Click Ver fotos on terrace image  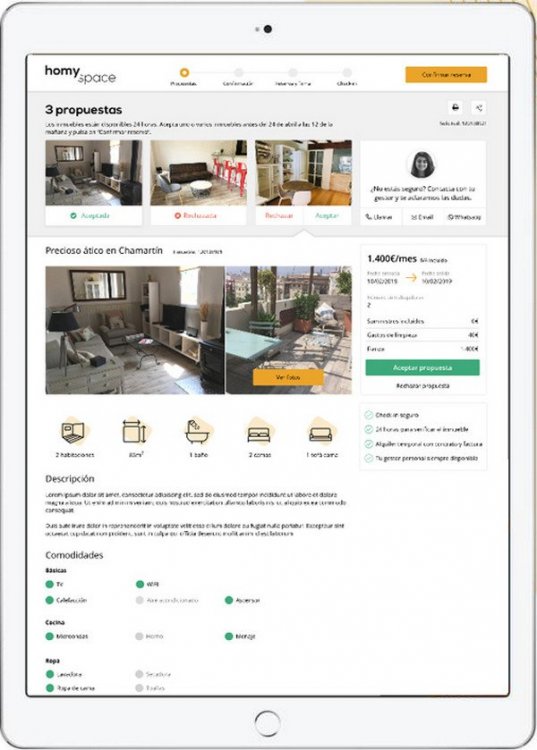coord(288,377)
